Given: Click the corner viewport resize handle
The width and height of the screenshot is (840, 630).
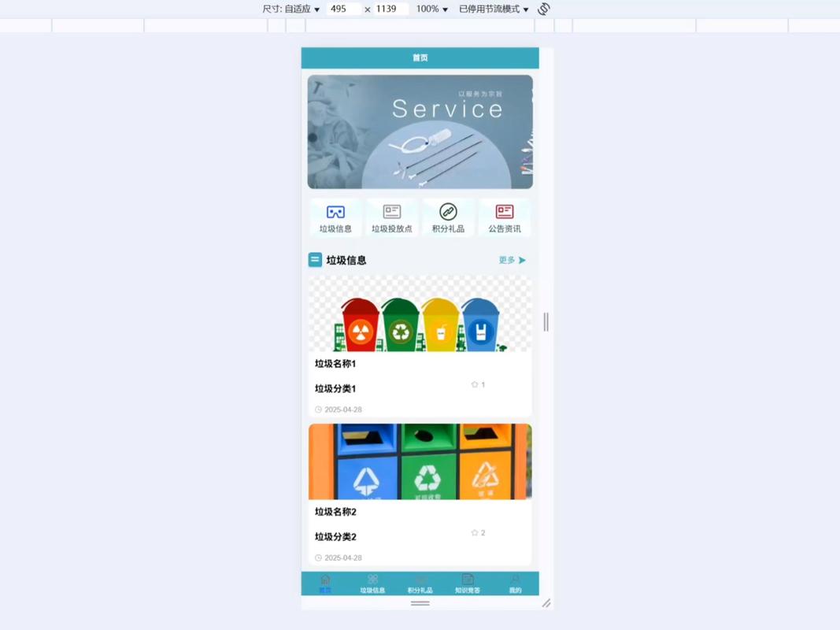Looking at the screenshot, I should click(546, 603).
